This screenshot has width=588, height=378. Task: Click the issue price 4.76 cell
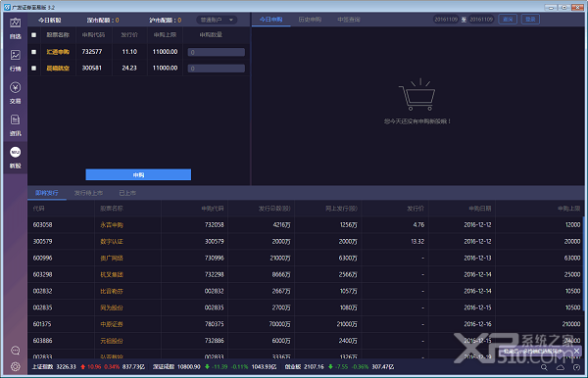[x=418, y=225]
